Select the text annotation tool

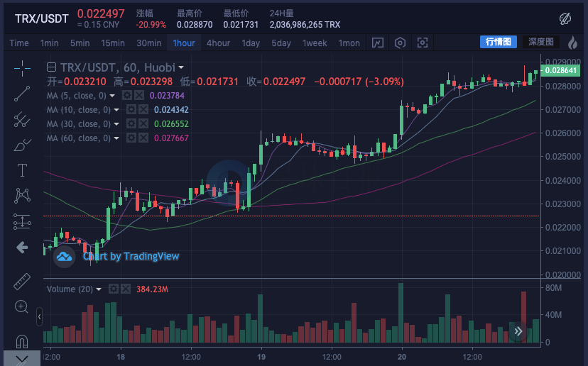[22, 170]
